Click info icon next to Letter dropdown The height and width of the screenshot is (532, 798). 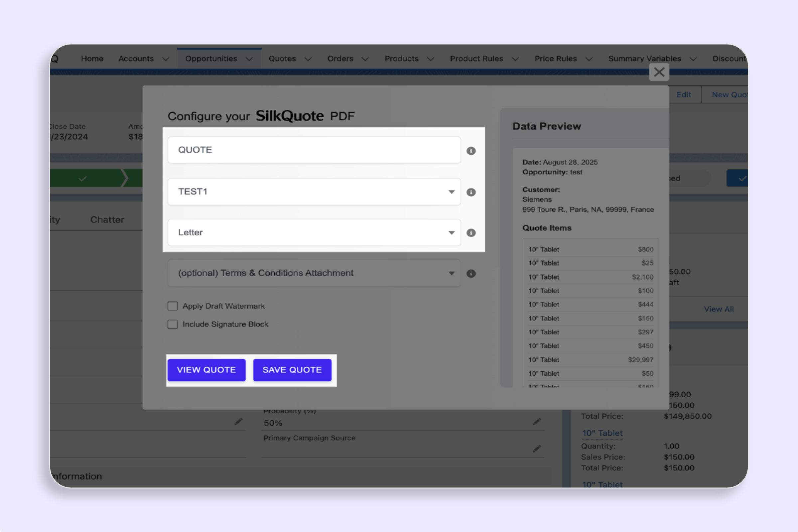(x=470, y=233)
